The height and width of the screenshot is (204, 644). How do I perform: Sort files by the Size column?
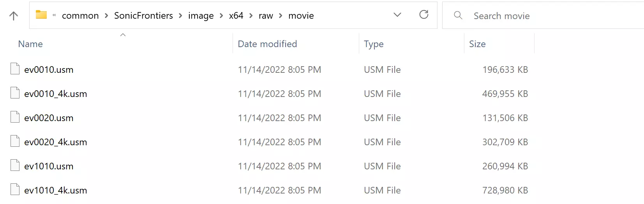click(477, 44)
